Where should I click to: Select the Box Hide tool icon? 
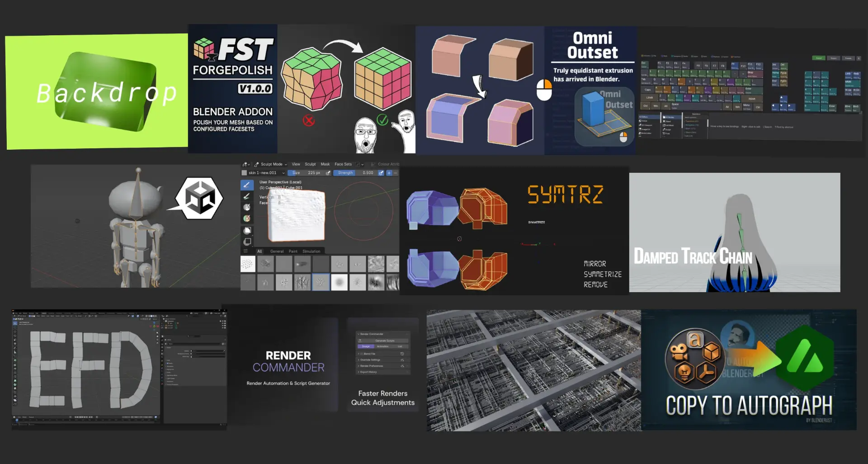coord(247,241)
